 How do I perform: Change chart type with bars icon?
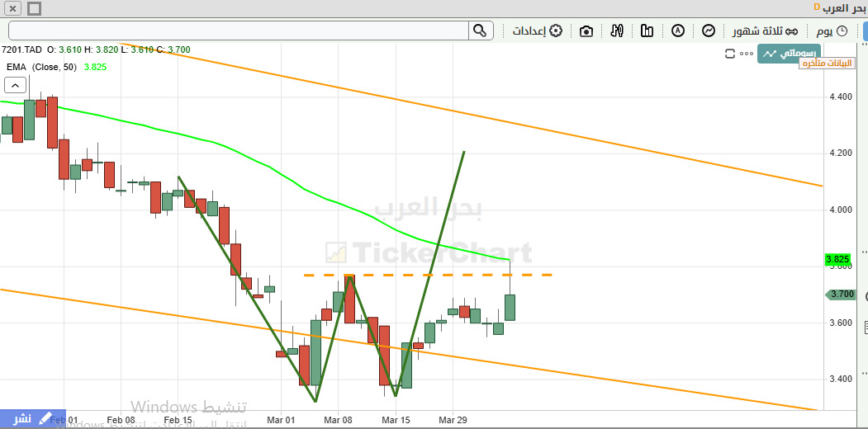(x=647, y=31)
